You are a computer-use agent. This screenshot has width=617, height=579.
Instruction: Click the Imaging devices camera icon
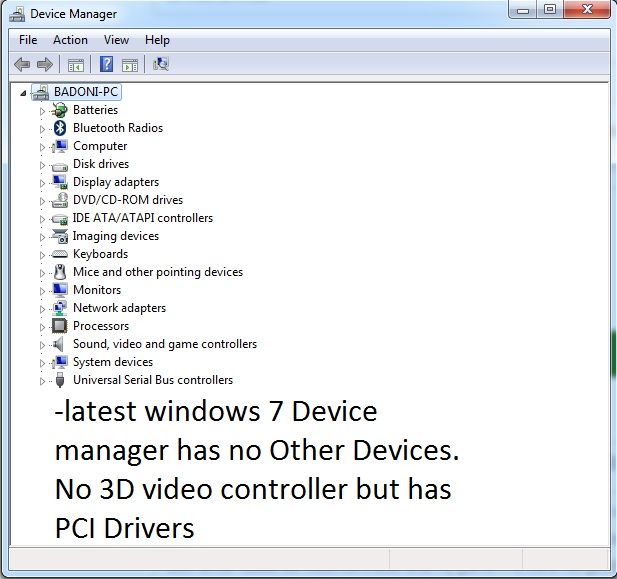(60, 236)
